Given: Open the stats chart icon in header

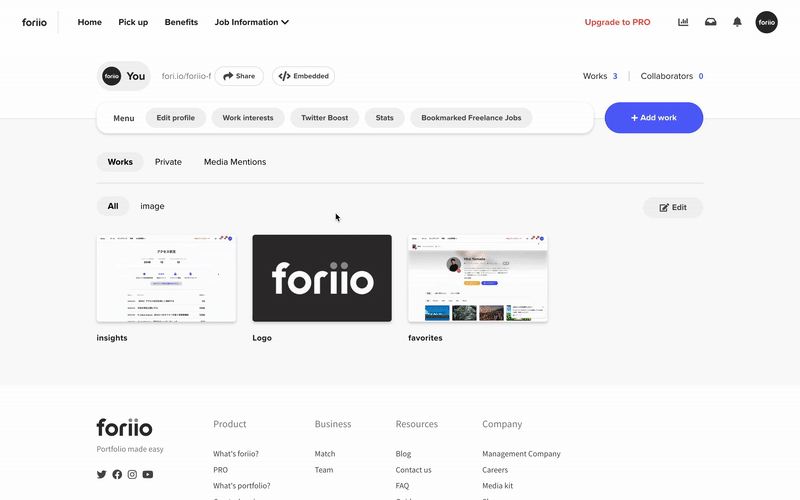Looking at the screenshot, I should pyautogui.click(x=683, y=22).
